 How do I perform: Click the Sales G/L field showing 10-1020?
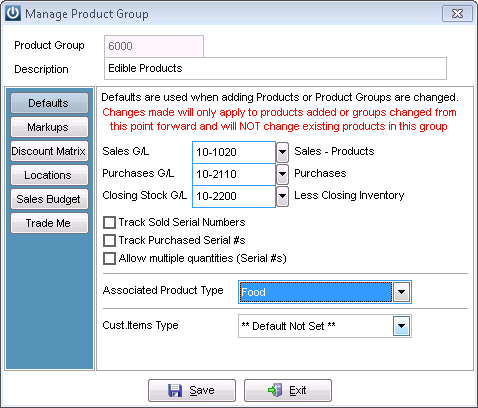[x=234, y=152]
